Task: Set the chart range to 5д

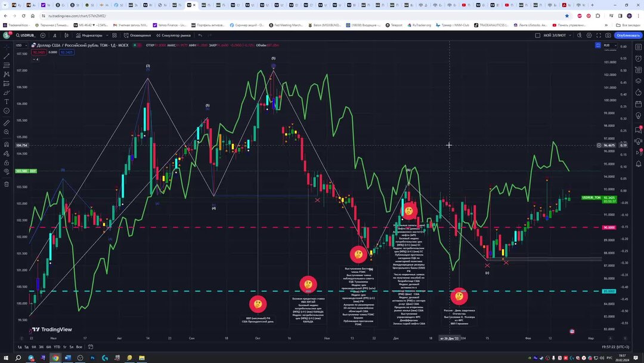Action: click(x=26, y=347)
